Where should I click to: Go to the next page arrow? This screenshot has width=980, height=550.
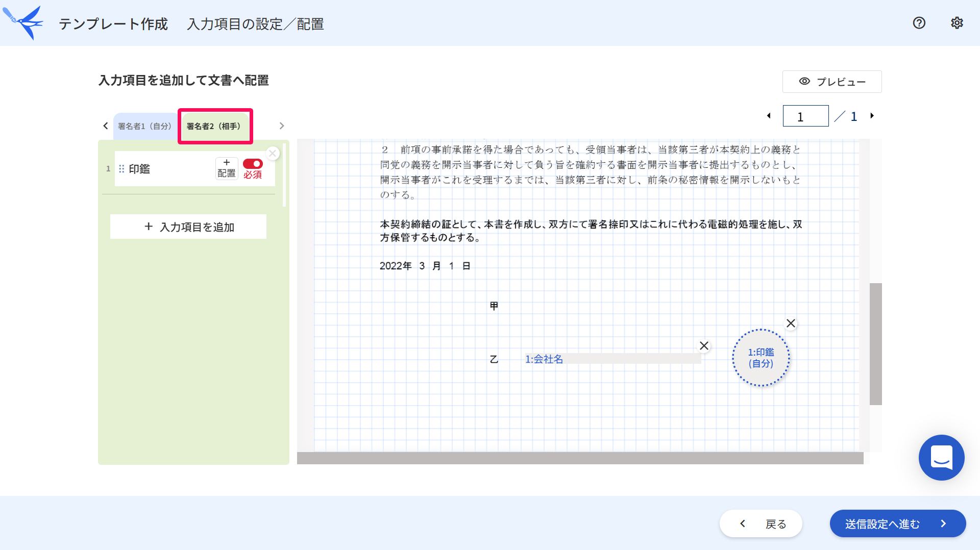(872, 116)
